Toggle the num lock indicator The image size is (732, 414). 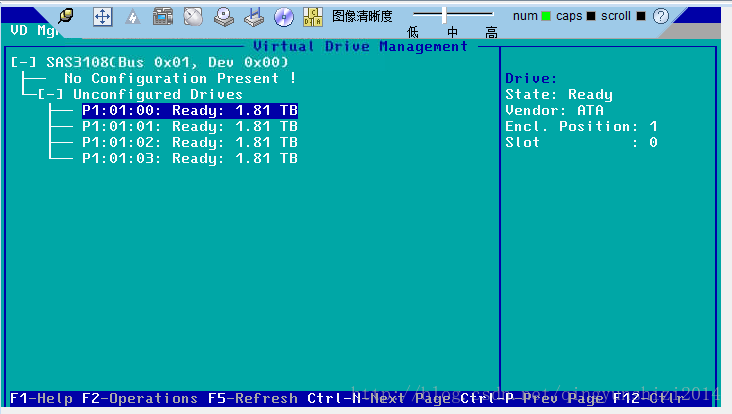(x=546, y=16)
